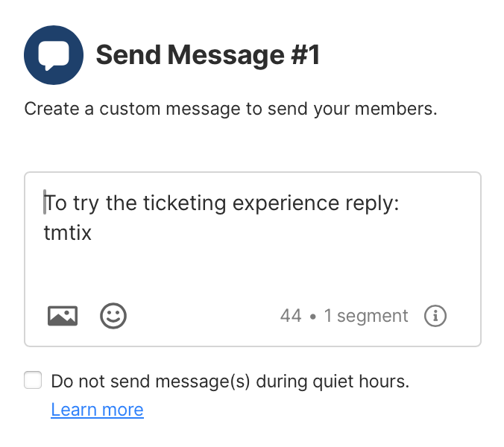Click 'reply:' at the end of the first line
The width and height of the screenshot is (504, 447).
372,203
